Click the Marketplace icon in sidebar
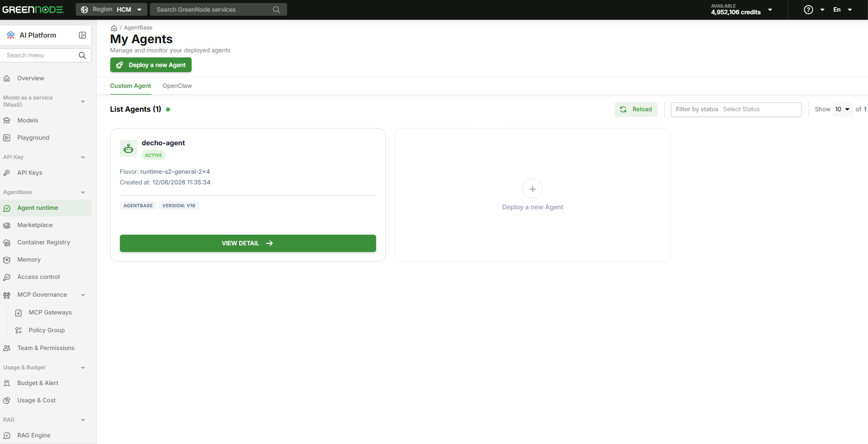This screenshot has width=868, height=444. pyautogui.click(x=7, y=225)
